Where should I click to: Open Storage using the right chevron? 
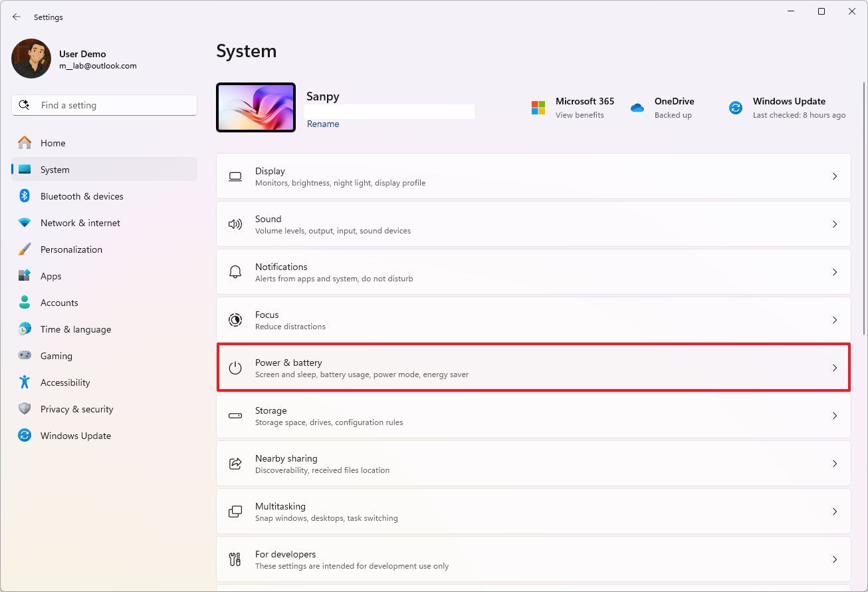pos(835,416)
